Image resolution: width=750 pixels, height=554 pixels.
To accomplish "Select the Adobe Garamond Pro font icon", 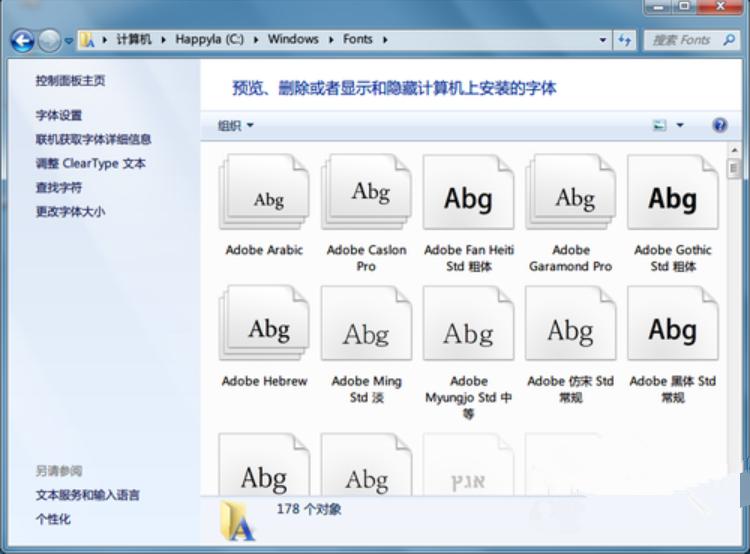I will click(x=571, y=191).
